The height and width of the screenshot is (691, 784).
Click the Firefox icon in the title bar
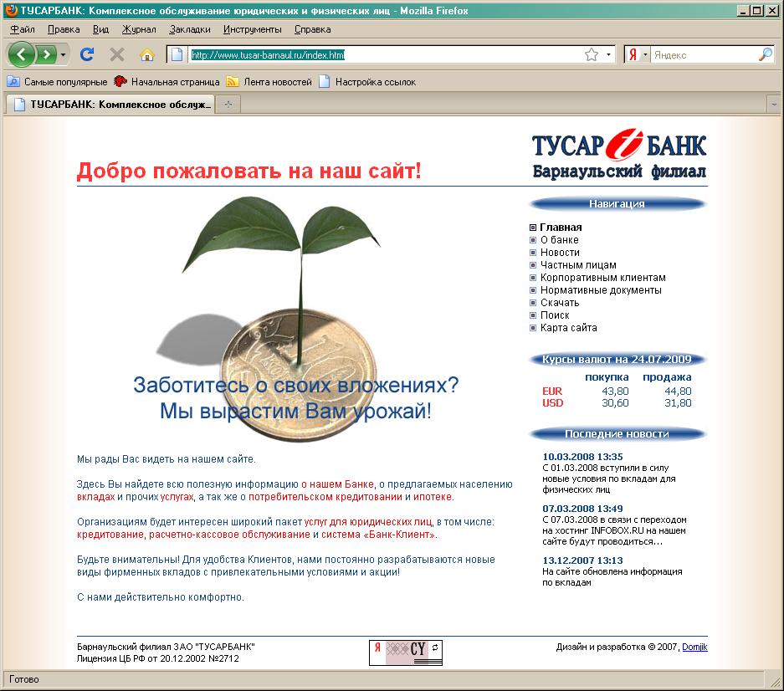pyautogui.click(x=11, y=11)
